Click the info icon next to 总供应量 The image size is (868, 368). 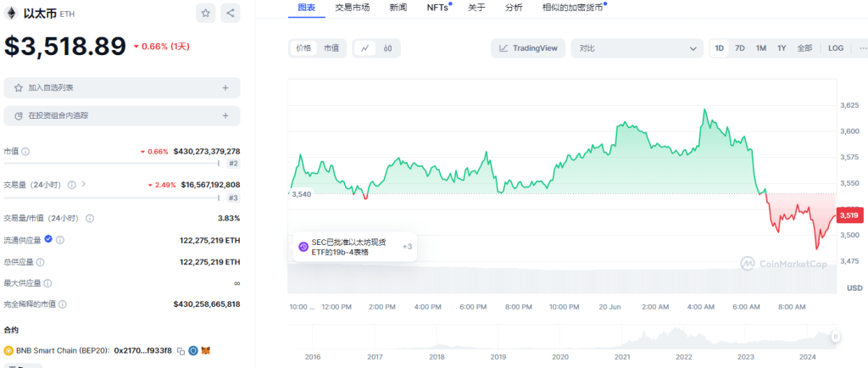[x=41, y=262]
